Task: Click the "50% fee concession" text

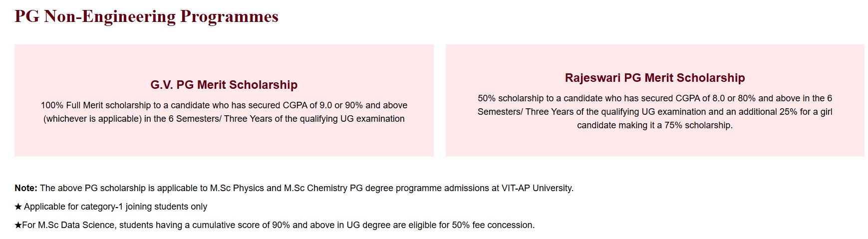Action: [x=492, y=225]
